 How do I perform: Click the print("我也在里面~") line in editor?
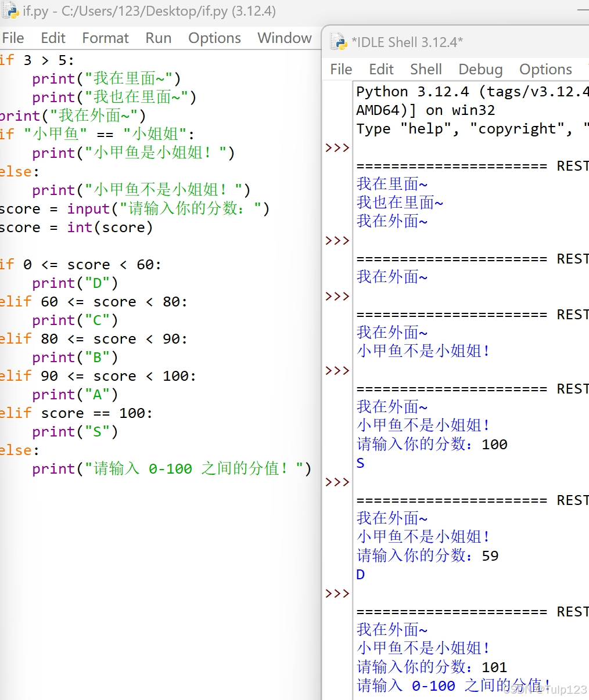[x=114, y=98]
